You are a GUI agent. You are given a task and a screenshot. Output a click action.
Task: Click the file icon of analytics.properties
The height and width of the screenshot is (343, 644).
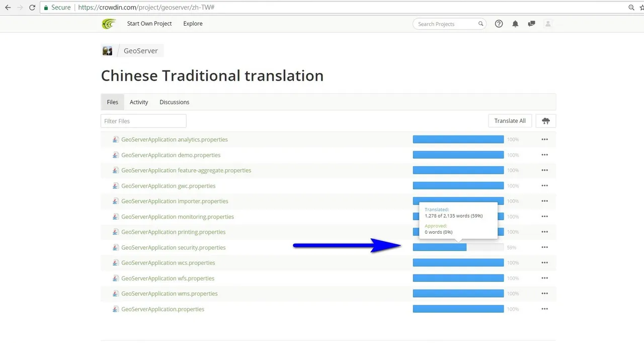coord(116,140)
